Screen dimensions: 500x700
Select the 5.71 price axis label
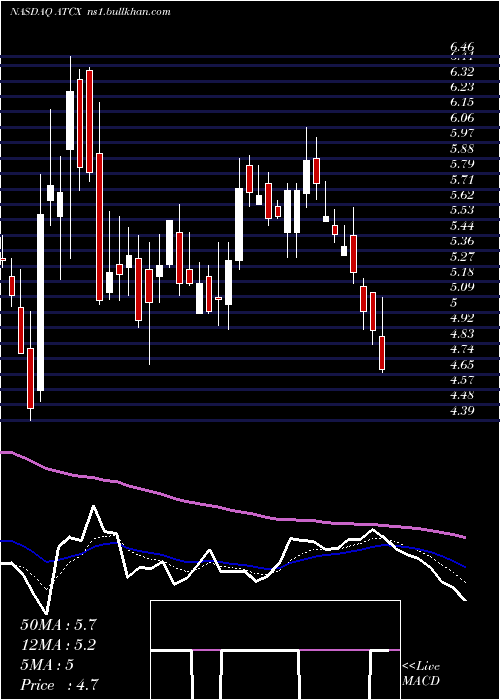[462, 179]
